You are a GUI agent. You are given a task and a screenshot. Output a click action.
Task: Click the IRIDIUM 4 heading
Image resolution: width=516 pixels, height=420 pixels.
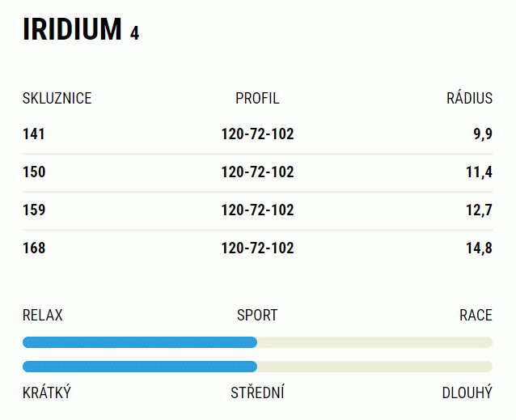pos(81,30)
